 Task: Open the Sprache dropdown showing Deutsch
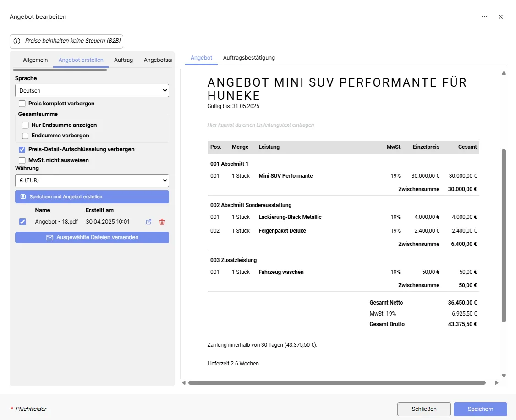tap(92, 90)
